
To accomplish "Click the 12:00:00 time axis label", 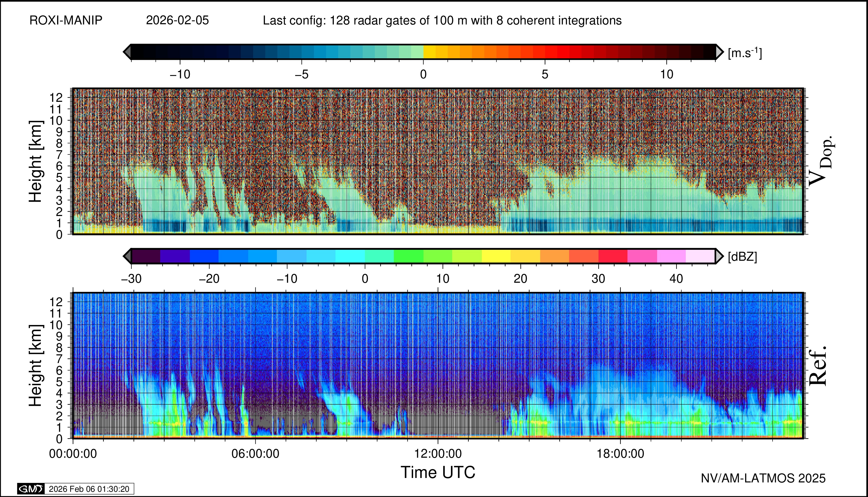I will 438,454.
